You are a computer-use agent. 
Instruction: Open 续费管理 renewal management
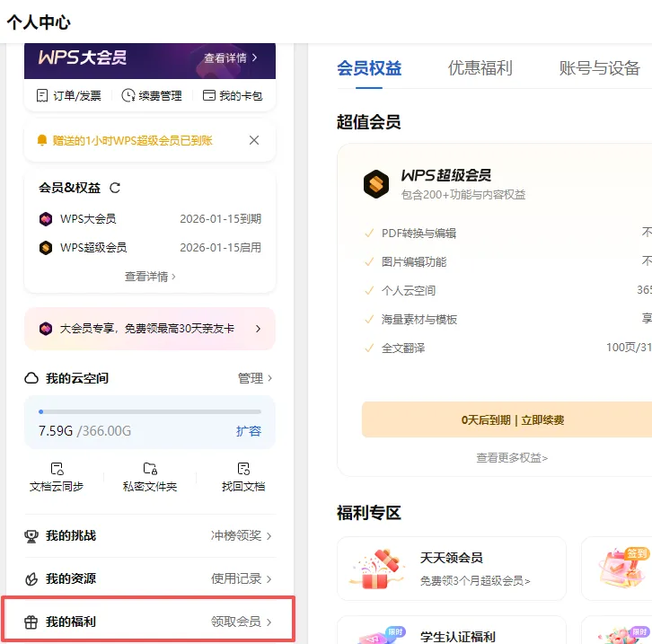click(x=152, y=95)
